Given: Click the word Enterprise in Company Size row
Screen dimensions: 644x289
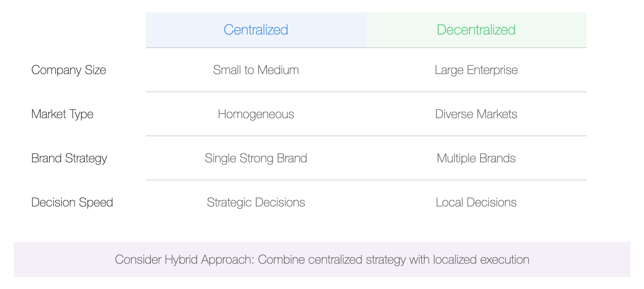Looking at the screenshot, I should [492, 70].
